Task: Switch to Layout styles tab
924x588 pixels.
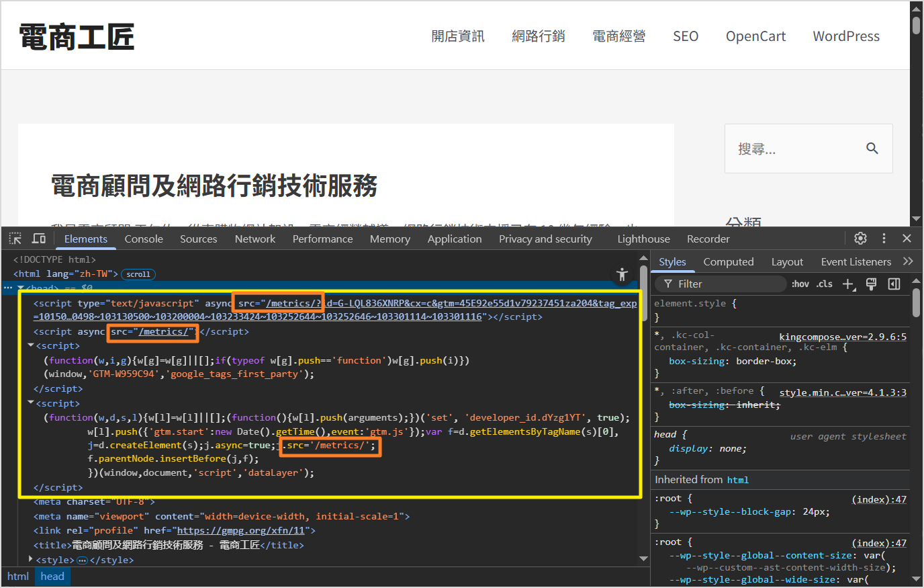Action: [x=787, y=261]
